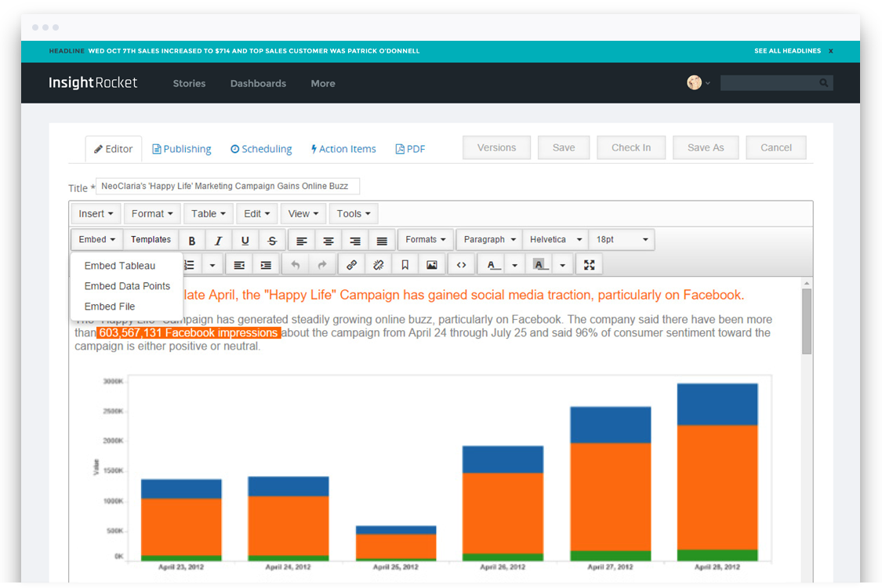Click the Versions button
Viewport: 882px width, 588px height.
coord(497,147)
